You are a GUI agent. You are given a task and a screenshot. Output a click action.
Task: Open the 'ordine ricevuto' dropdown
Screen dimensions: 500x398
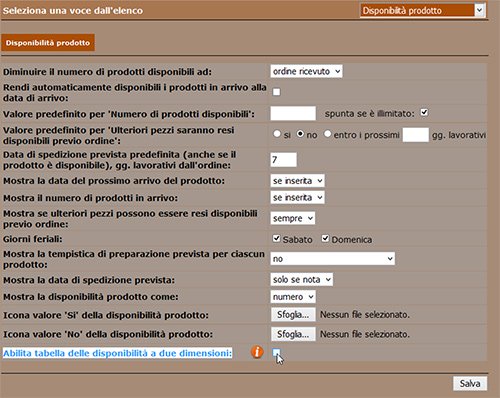coord(306,71)
